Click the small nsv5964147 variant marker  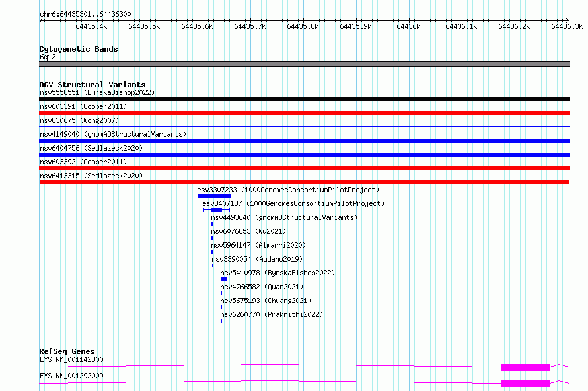tap(212, 252)
